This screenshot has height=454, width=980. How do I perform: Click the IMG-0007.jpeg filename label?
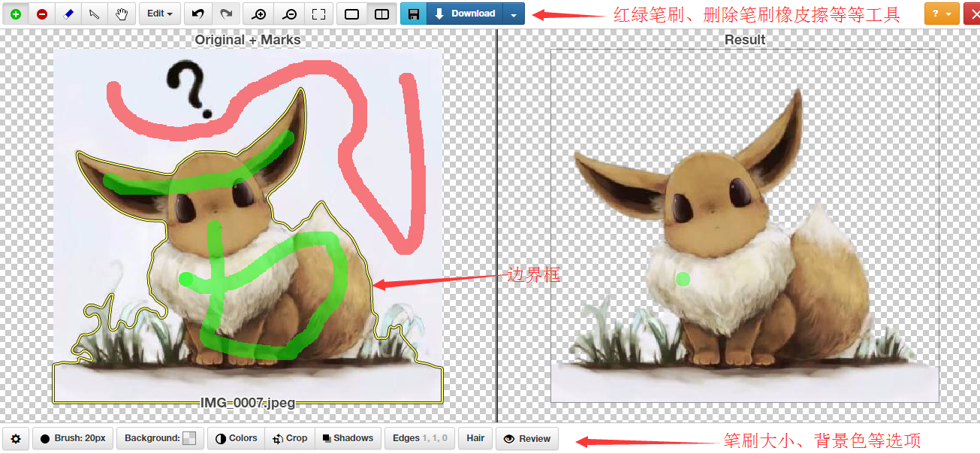(248, 403)
